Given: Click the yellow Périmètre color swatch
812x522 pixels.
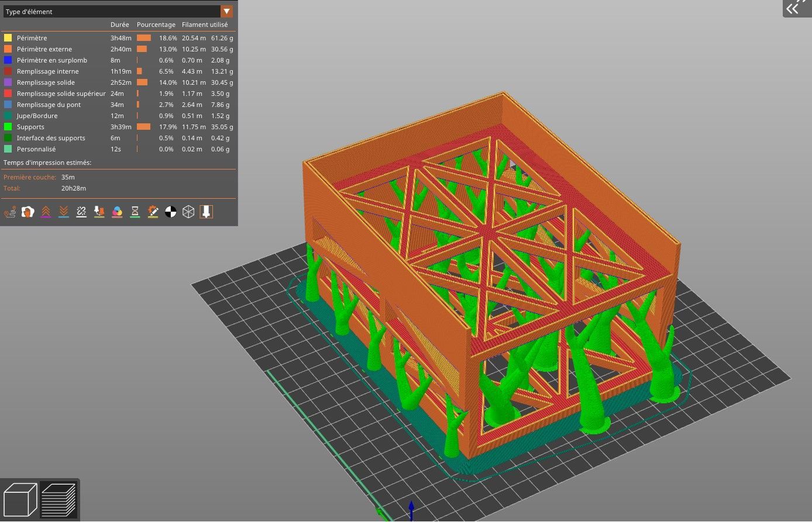Looking at the screenshot, I should click(8, 38).
